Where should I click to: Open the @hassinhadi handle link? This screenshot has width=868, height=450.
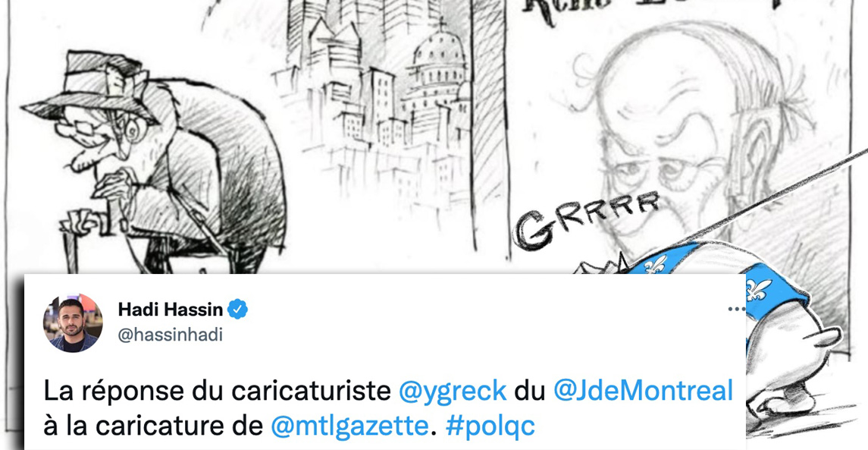pos(171,335)
